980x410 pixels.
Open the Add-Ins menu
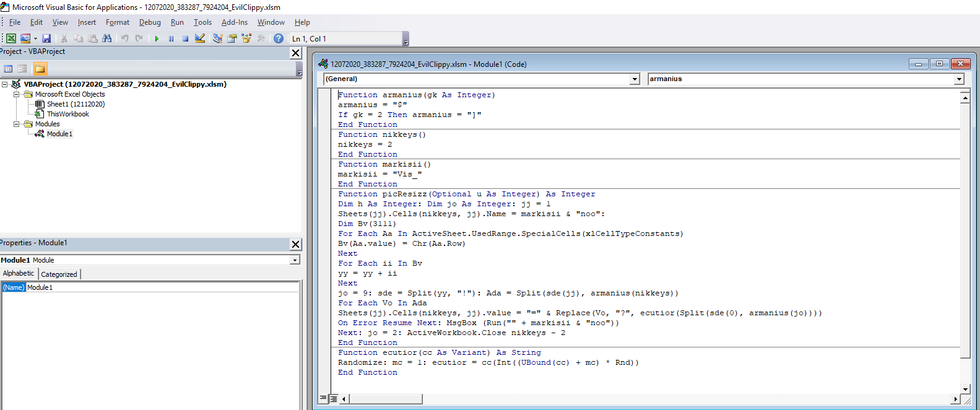pyautogui.click(x=235, y=22)
